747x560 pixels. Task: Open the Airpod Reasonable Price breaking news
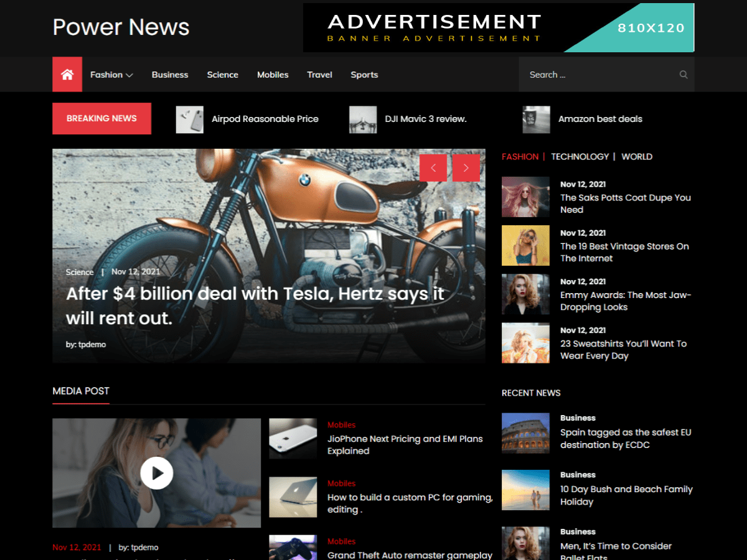tap(265, 119)
